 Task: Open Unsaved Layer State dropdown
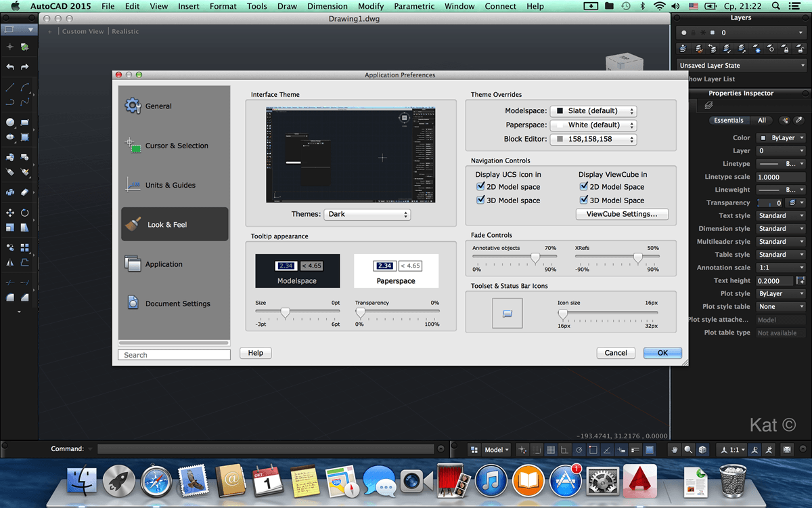(742, 66)
